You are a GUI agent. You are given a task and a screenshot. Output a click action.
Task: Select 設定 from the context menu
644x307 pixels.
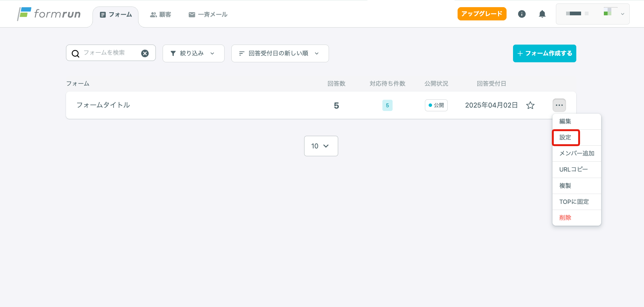point(577,138)
